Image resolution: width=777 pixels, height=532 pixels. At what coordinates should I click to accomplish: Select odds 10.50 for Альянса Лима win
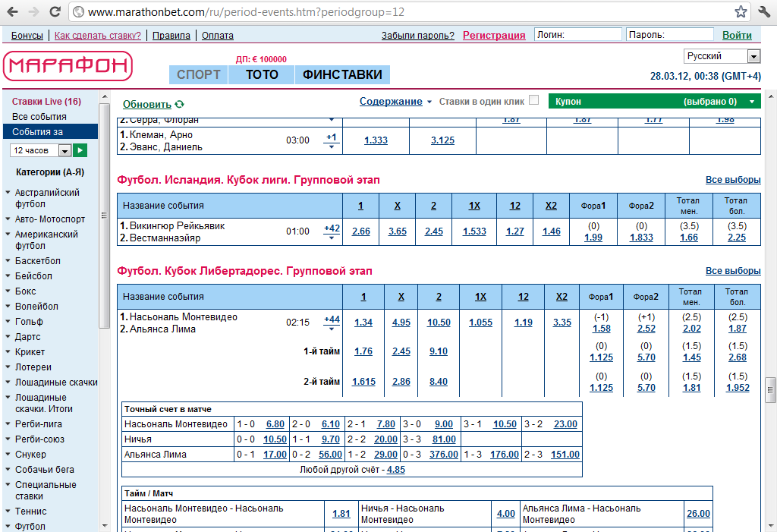coord(439,323)
